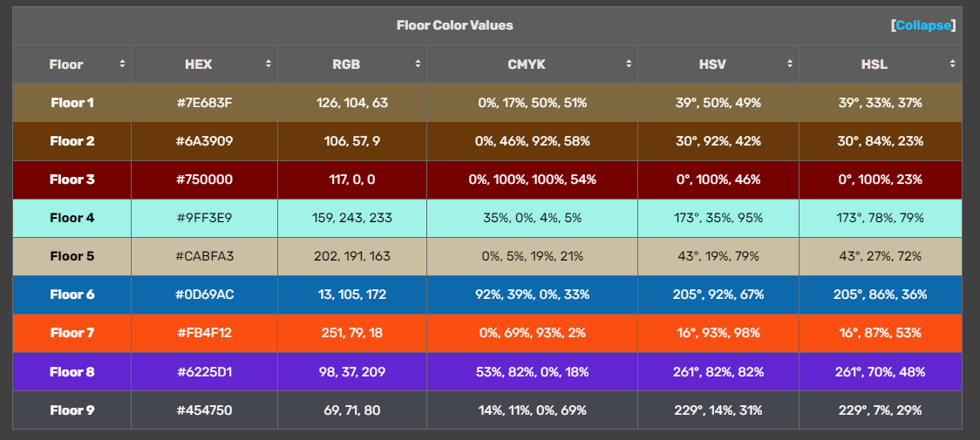Screen dimensions: 980x440
Task: Select hex value #6A3909 for Floor 2
Action: (x=204, y=141)
